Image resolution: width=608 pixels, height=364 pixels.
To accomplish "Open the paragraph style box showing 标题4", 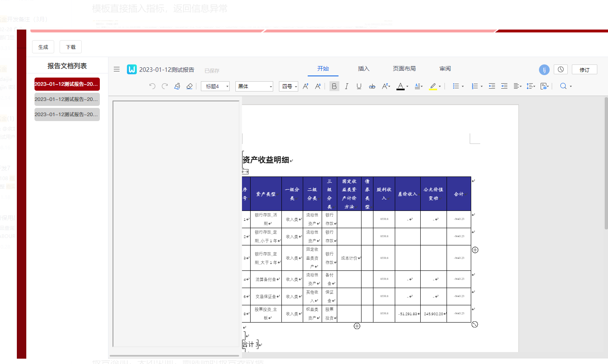I will coord(215,86).
